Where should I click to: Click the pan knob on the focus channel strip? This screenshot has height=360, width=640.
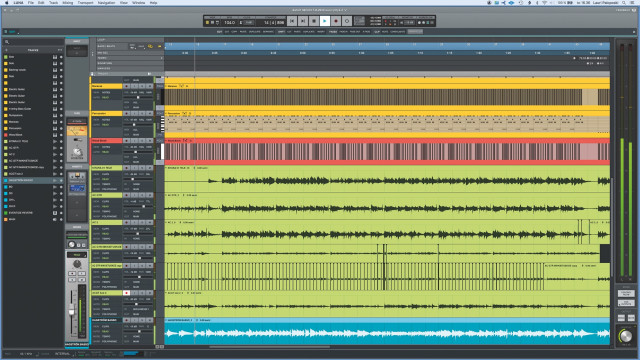click(77, 265)
